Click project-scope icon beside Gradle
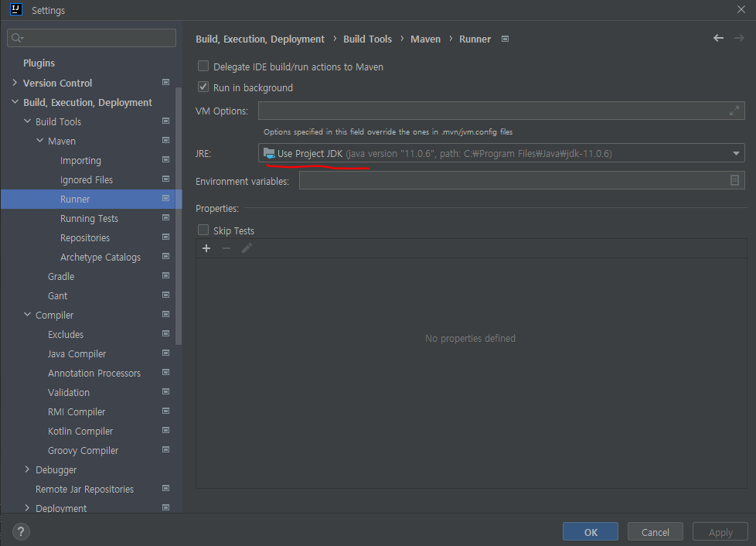 (x=165, y=275)
